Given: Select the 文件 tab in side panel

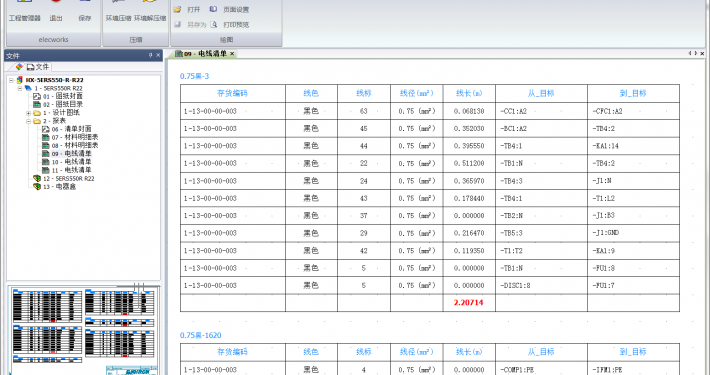Looking at the screenshot, I should 38,67.
